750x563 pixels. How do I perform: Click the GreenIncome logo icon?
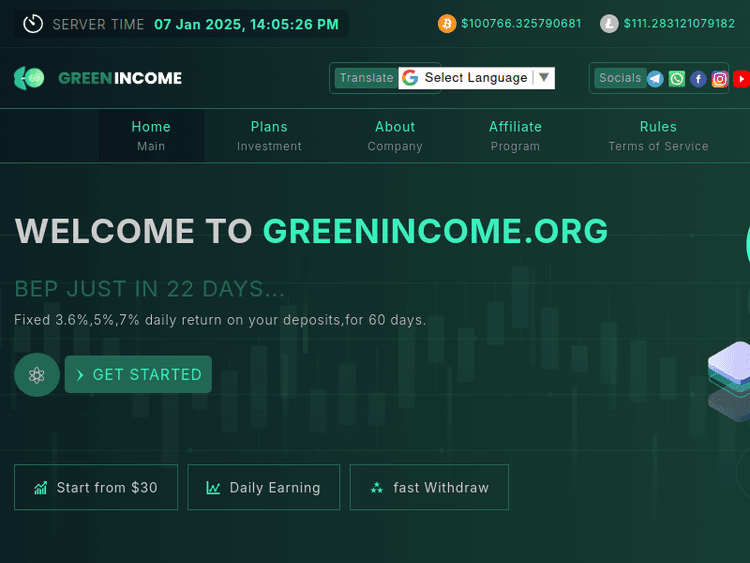[29, 78]
